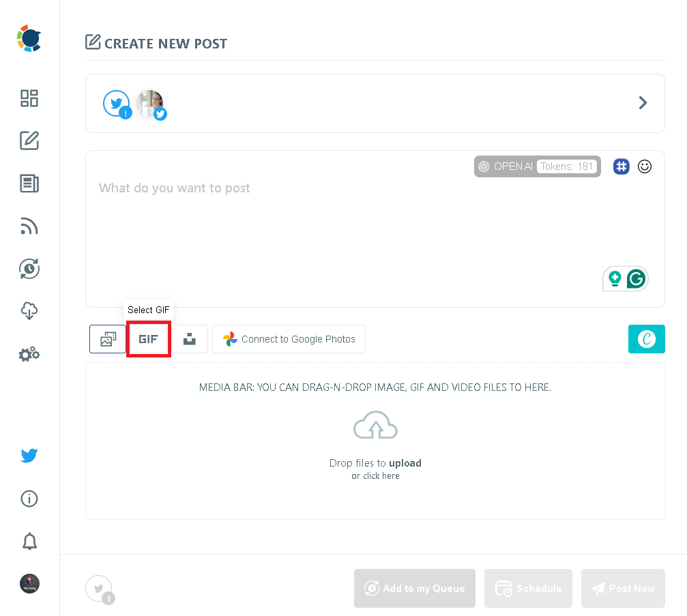687x616 pixels.
Task: Open the dashboard grid icon in sidebar
Action: [29, 98]
